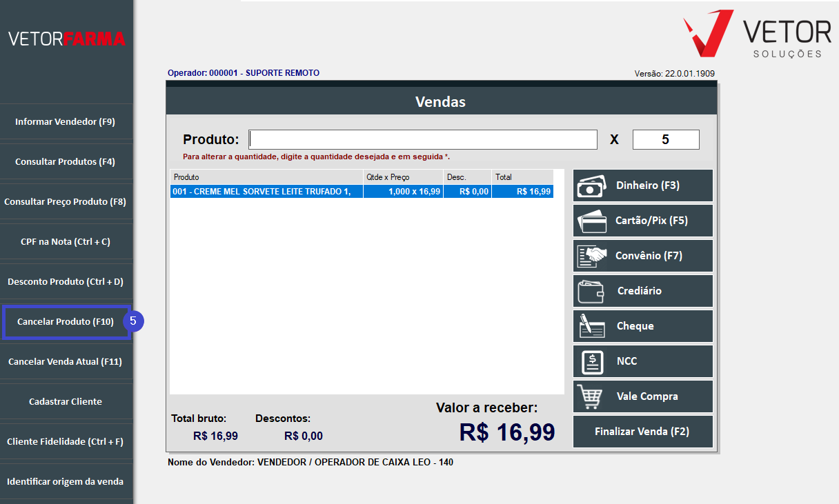Image resolution: width=839 pixels, height=504 pixels.
Task: Select the CREME MEL SORVETE product row
Action: (x=362, y=192)
